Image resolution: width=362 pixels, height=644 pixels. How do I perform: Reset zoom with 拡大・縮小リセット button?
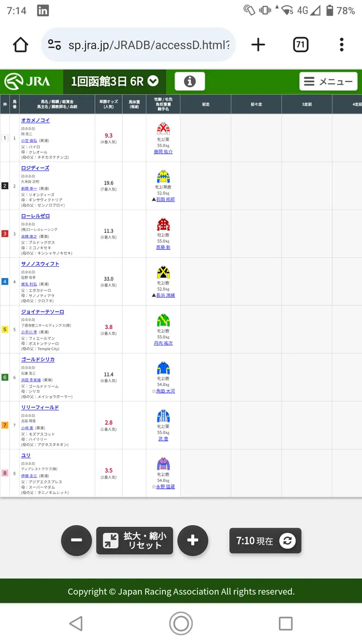(135, 540)
